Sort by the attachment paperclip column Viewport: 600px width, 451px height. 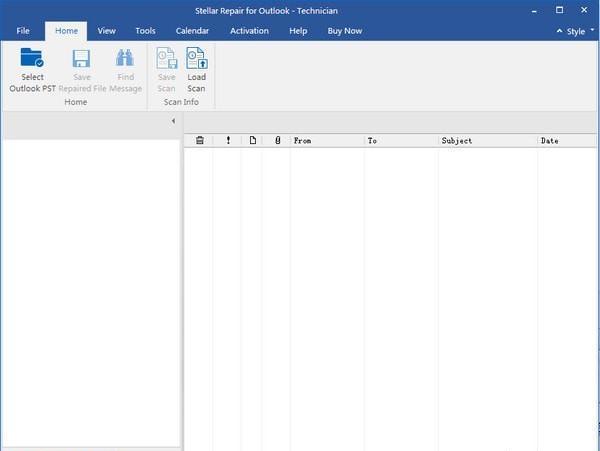point(277,141)
